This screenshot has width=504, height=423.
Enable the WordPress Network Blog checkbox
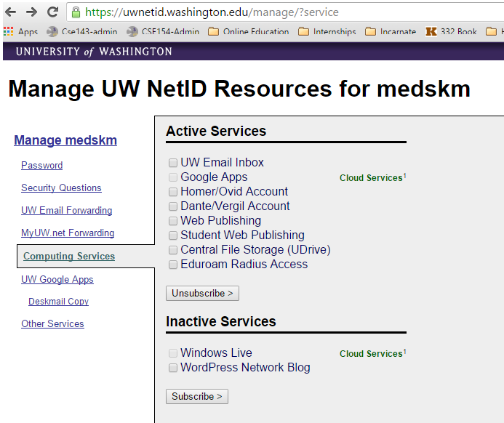tap(173, 368)
